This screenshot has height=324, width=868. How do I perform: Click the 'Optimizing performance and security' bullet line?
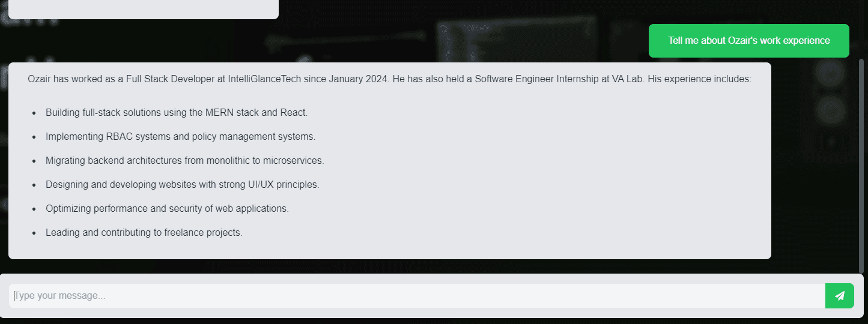click(x=167, y=208)
